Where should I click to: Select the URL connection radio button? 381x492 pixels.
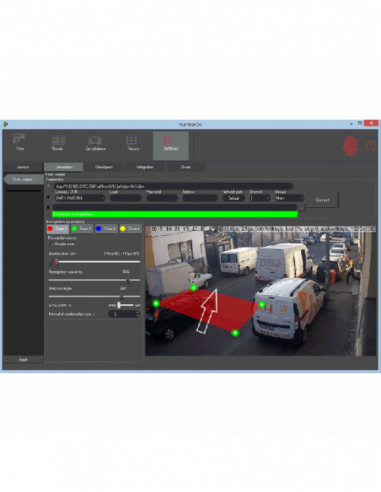48,186
